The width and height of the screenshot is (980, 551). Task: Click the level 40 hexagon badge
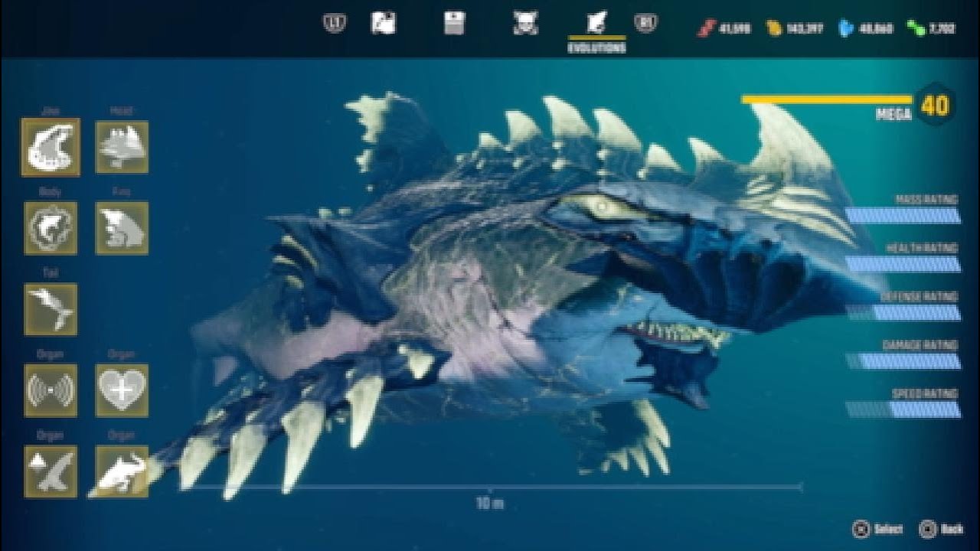(x=935, y=105)
